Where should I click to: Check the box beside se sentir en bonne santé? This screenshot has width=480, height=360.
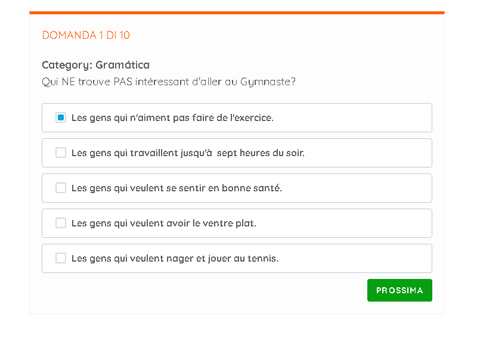click(x=61, y=188)
